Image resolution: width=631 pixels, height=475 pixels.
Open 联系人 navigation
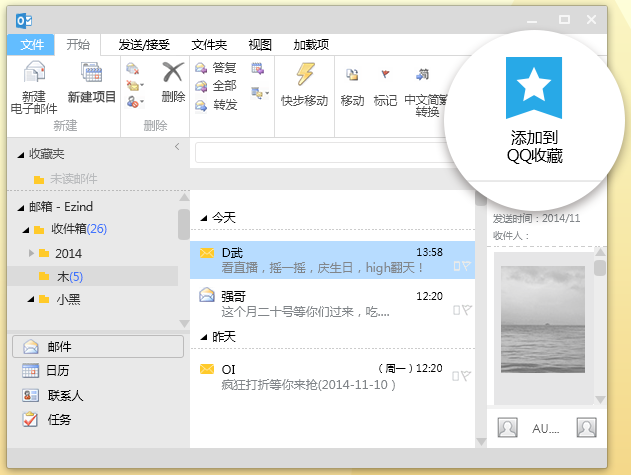coord(53,395)
